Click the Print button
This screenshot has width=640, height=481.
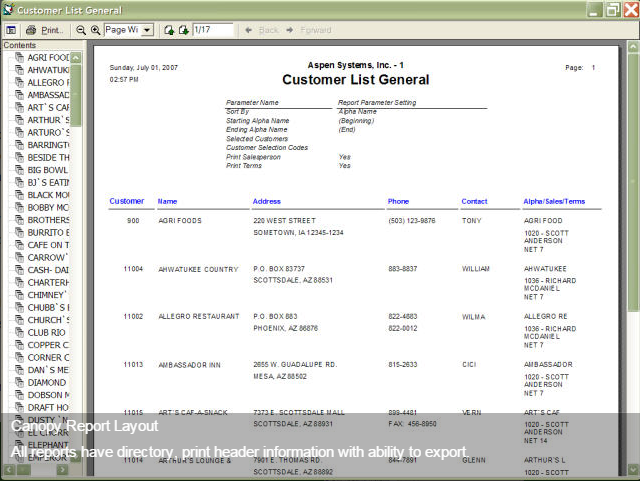45,30
